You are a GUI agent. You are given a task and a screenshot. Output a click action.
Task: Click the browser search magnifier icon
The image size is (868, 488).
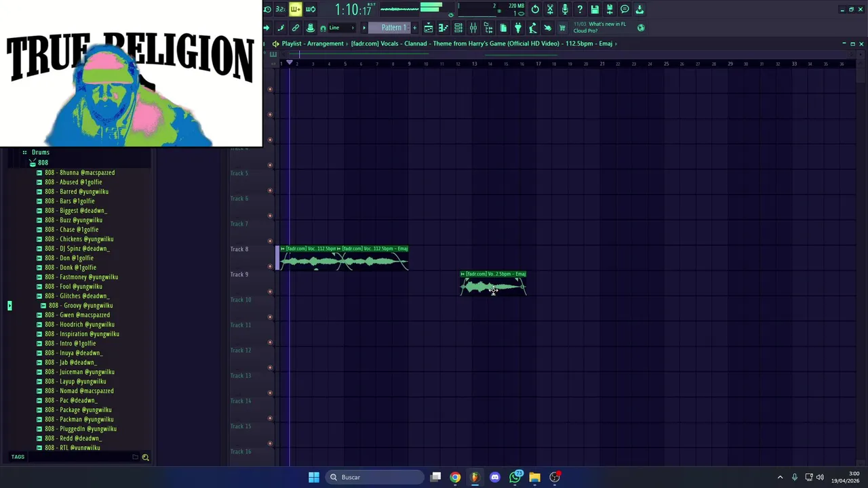145,457
